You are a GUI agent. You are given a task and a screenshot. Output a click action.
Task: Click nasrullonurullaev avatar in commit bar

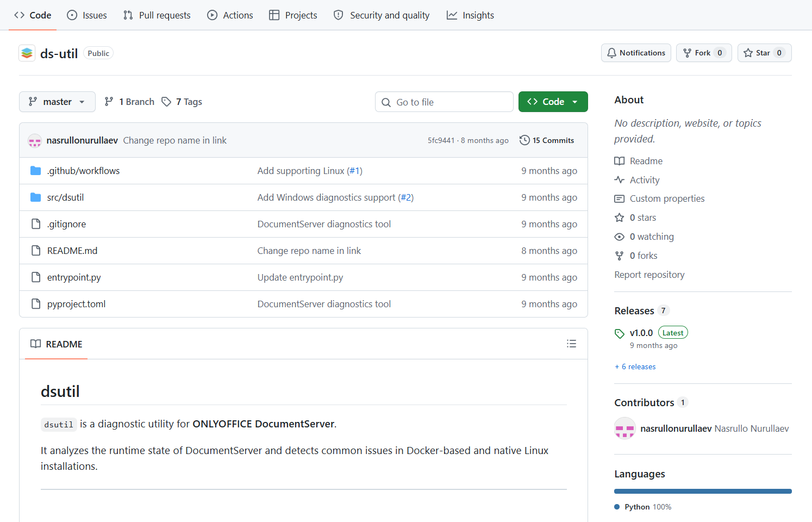(35, 140)
